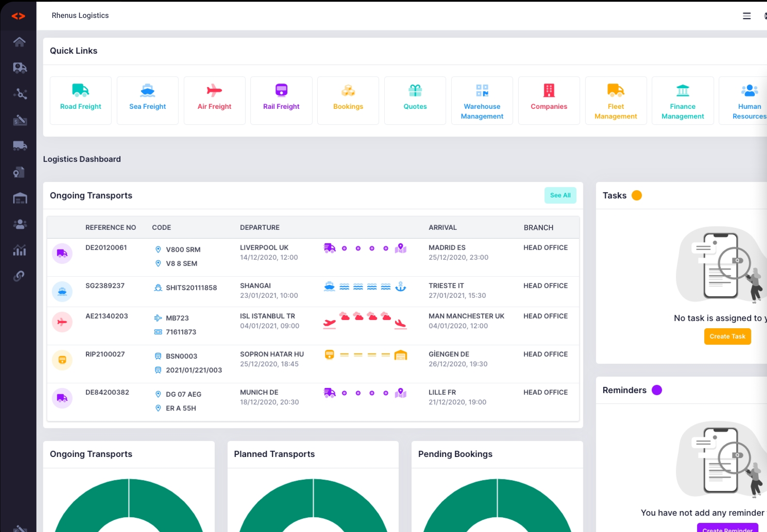The height and width of the screenshot is (532, 767).
Task: Open the analytics chart icon in the sidebar
Action: coord(20,250)
